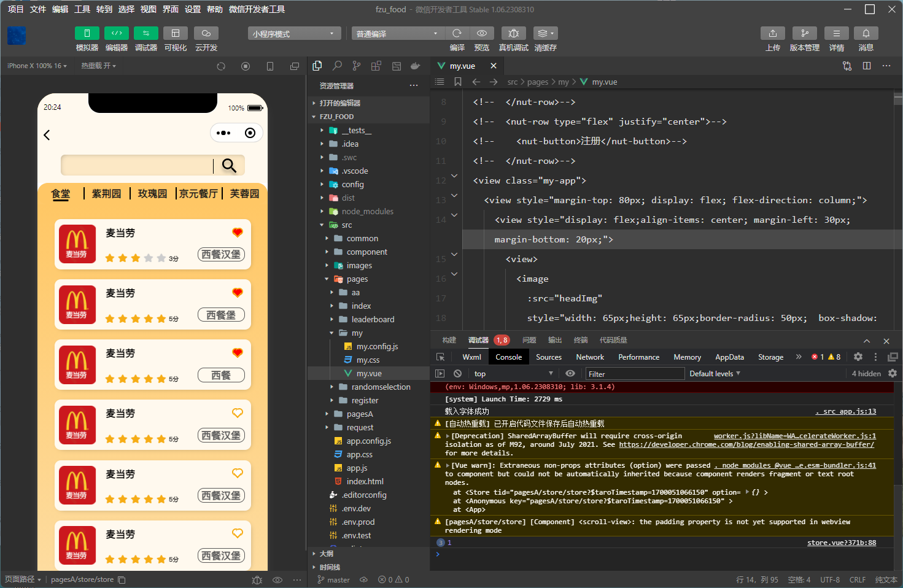The width and height of the screenshot is (903, 588).
Task: Switch to the Console tab
Action: click(509, 357)
